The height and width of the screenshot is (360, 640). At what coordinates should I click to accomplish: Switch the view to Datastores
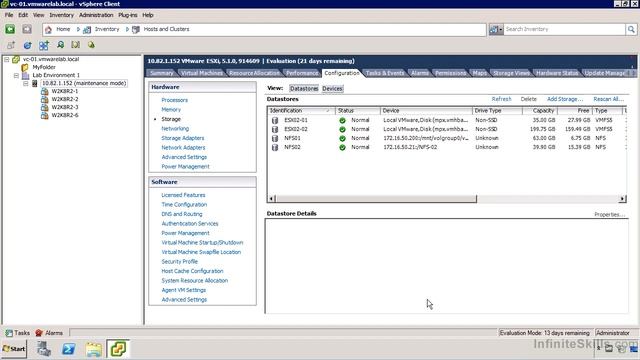[x=304, y=89]
